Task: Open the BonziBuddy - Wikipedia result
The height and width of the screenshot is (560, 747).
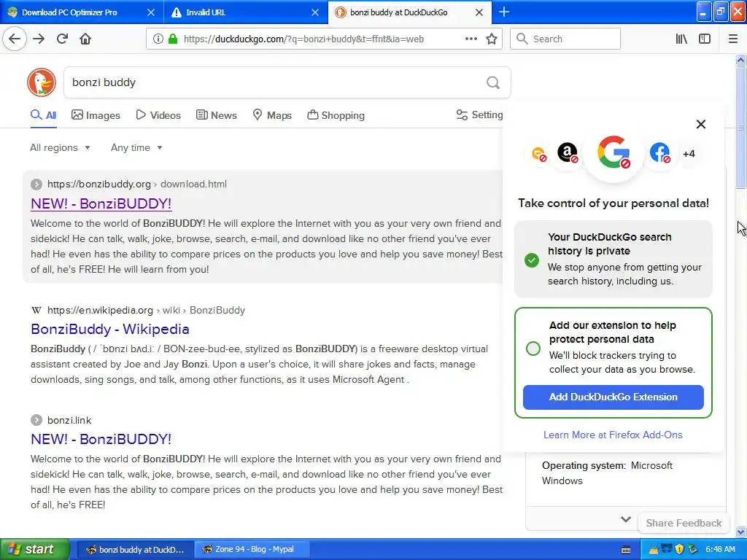Action: point(110,329)
